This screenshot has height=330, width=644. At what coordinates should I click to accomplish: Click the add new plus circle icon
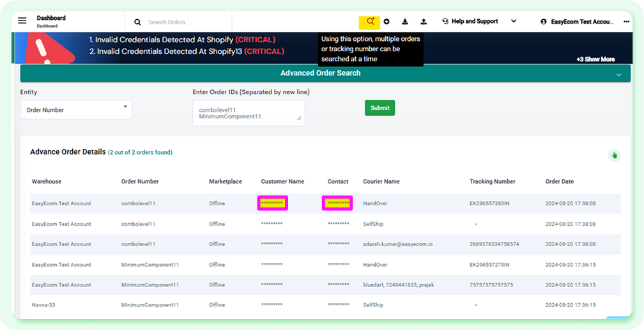(387, 22)
